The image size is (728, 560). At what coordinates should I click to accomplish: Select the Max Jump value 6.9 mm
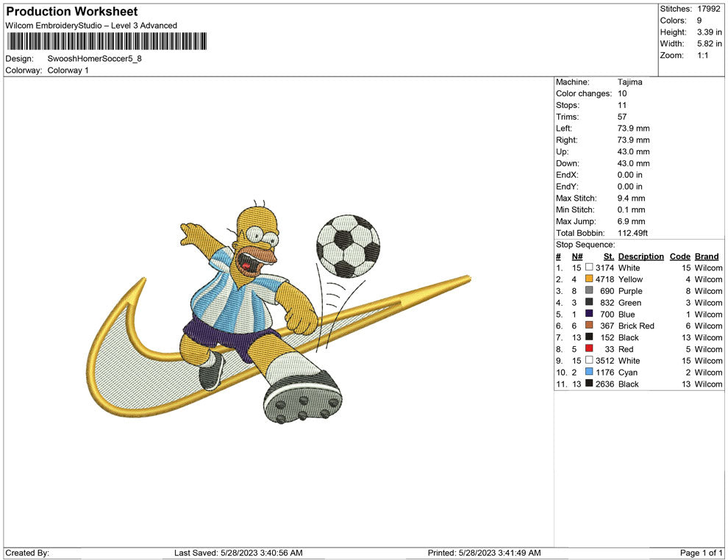point(632,221)
